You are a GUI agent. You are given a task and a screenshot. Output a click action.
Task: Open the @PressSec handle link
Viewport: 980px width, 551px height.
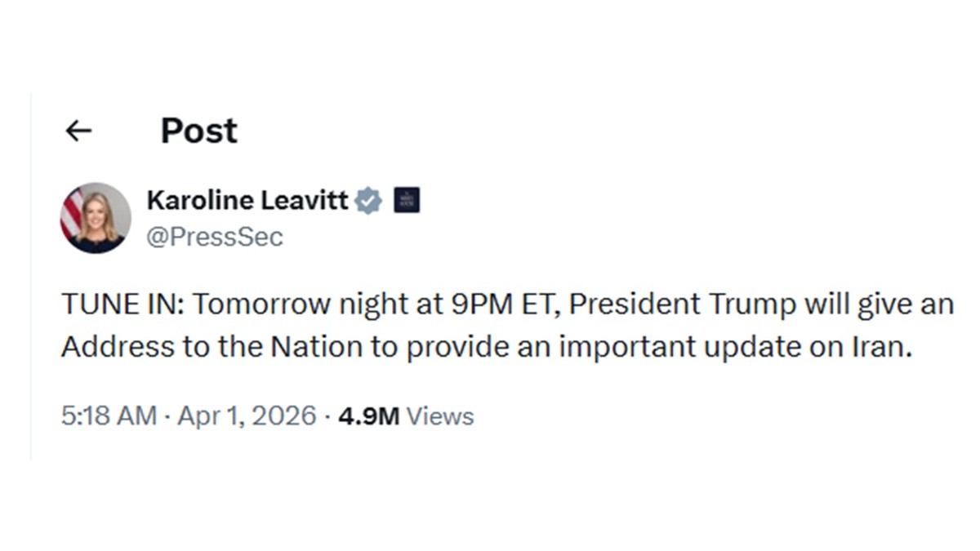pyautogui.click(x=215, y=238)
